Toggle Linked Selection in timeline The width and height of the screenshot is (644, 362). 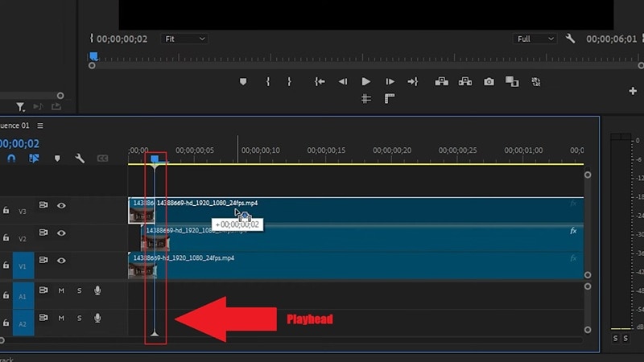pos(34,158)
